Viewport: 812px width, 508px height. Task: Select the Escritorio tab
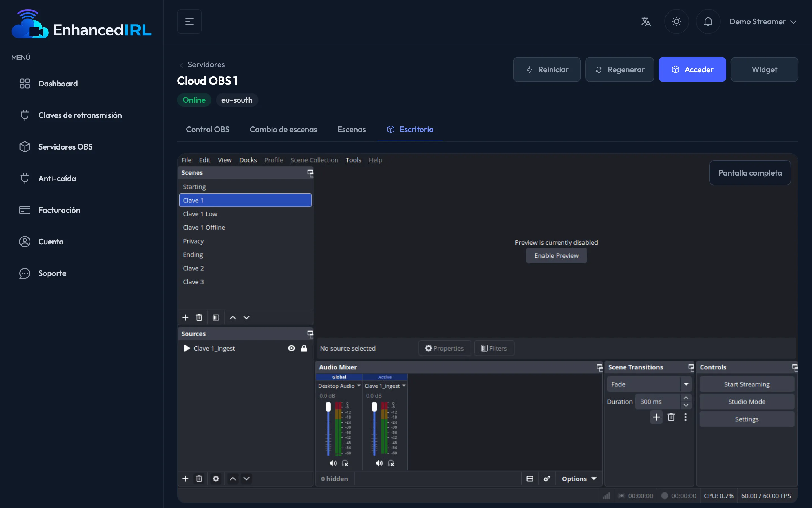[x=410, y=129]
